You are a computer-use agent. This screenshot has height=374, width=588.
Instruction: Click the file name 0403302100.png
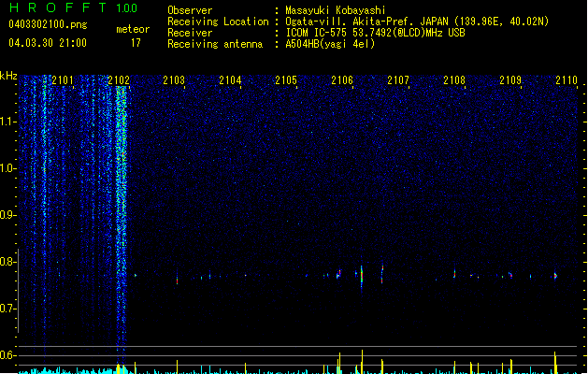coord(48,25)
